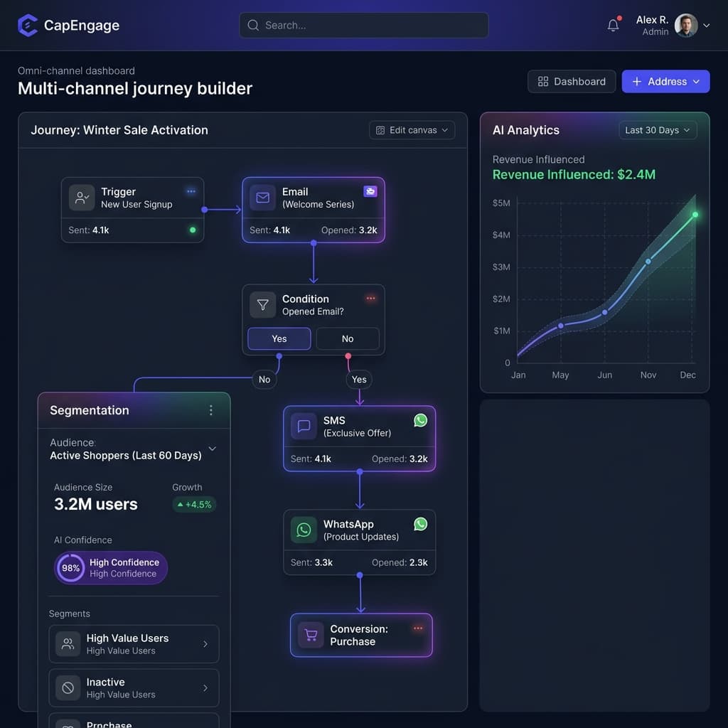Click the Email 'Opened: 3.2k' value
Image resolution: width=728 pixels, height=728 pixels.
coord(349,230)
